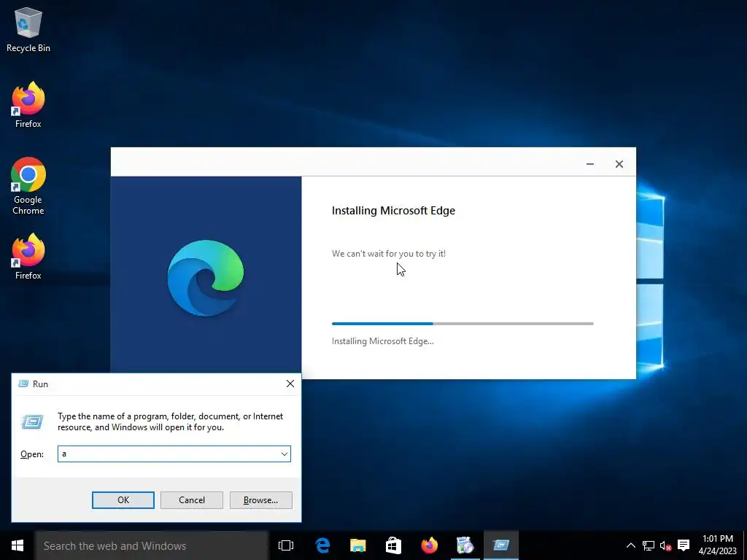747x560 pixels.
Task: Cancel the Run dialog
Action: (192, 500)
